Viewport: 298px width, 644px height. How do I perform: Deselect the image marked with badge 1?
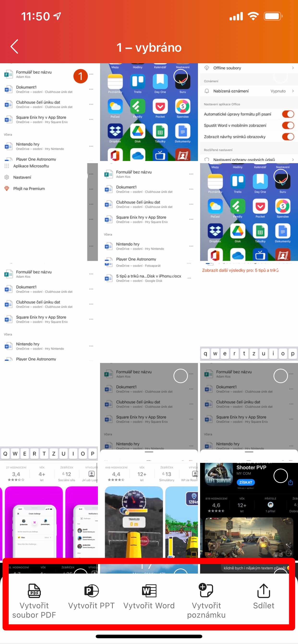click(80, 76)
